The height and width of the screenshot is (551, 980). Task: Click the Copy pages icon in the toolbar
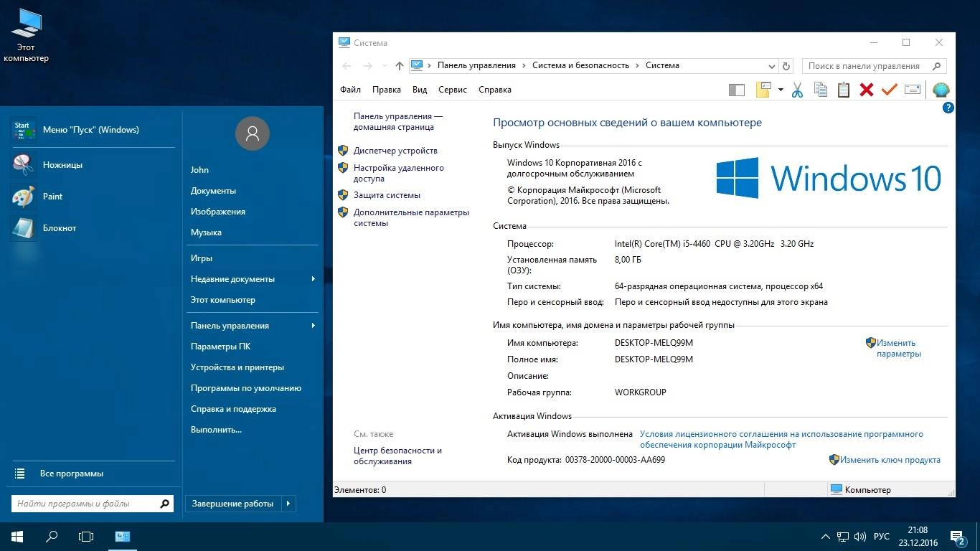click(x=821, y=90)
